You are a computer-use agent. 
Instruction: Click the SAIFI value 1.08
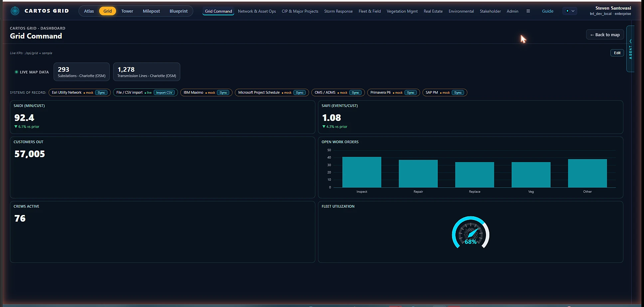[x=331, y=118]
